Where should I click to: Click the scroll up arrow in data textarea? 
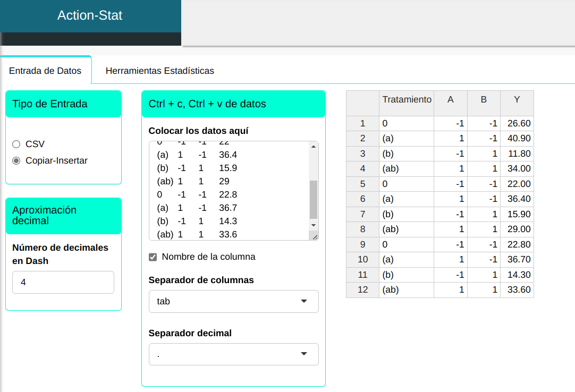(314, 147)
